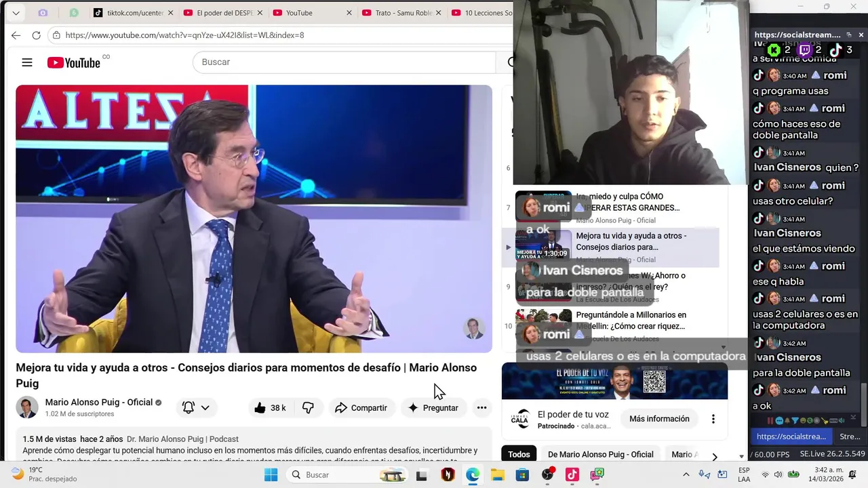
Task: Open OBS Studio from taskbar
Action: [547, 474]
